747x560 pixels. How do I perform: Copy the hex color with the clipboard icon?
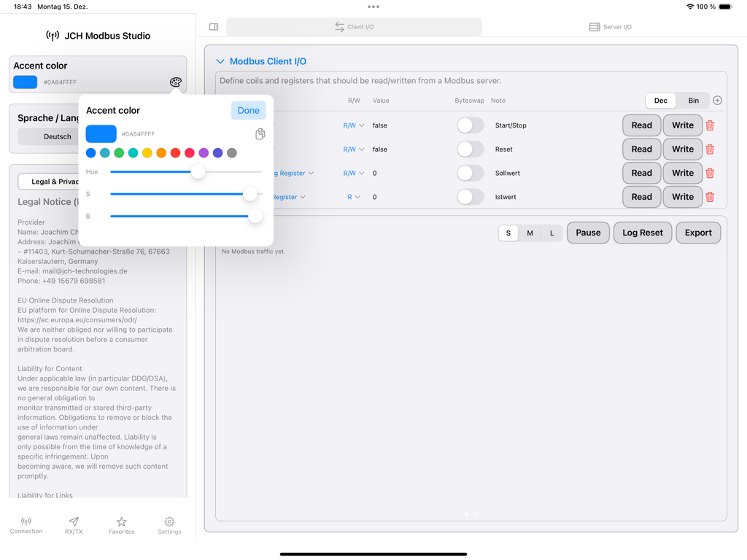(260, 133)
